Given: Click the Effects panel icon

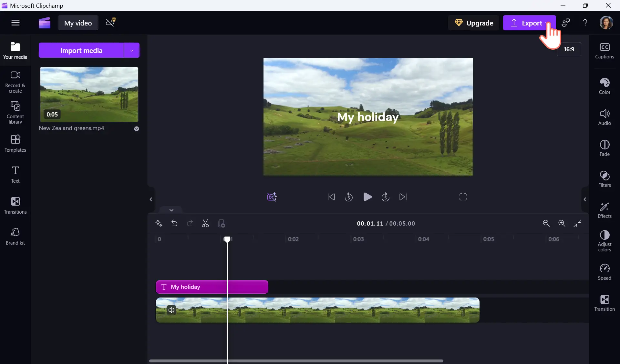Looking at the screenshot, I should click(604, 209).
